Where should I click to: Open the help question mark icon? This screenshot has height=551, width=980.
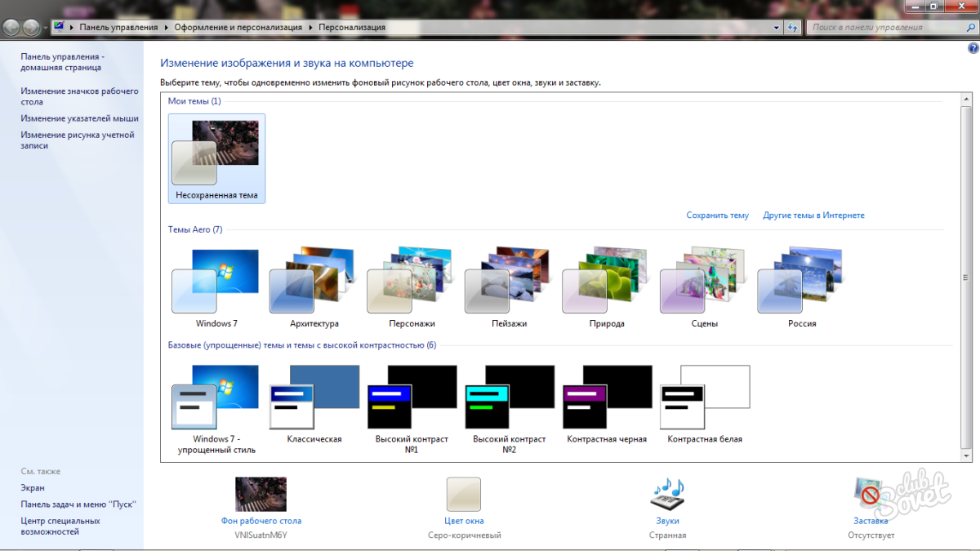[972, 49]
